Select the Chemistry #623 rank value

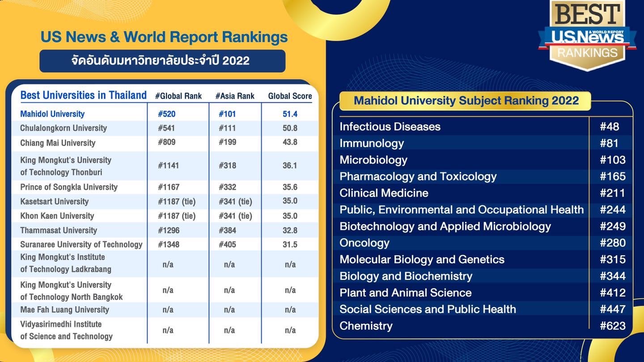612,326
